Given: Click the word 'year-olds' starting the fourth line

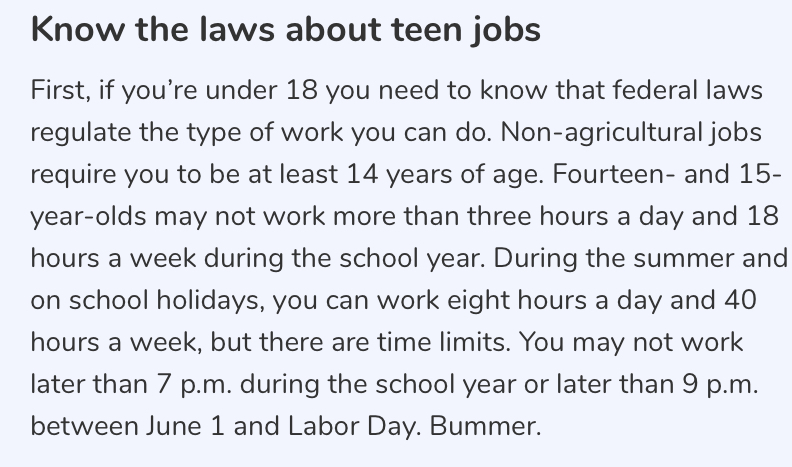Looking at the screenshot, I should point(88,217).
